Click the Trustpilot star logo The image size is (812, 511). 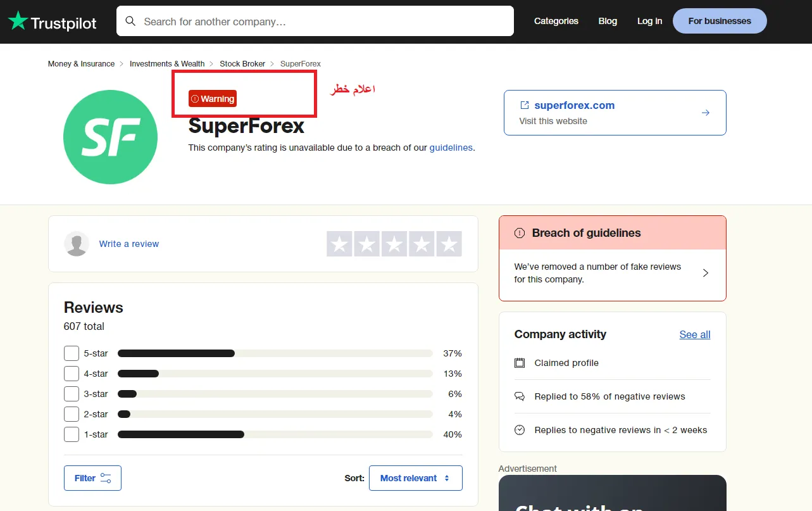click(18, 22)
